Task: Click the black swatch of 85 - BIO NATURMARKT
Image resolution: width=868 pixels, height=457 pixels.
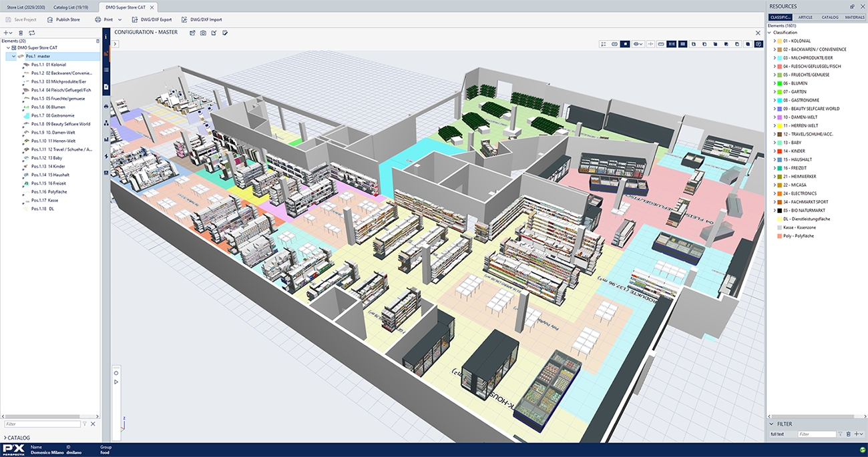Action: [x=780, y=211]
